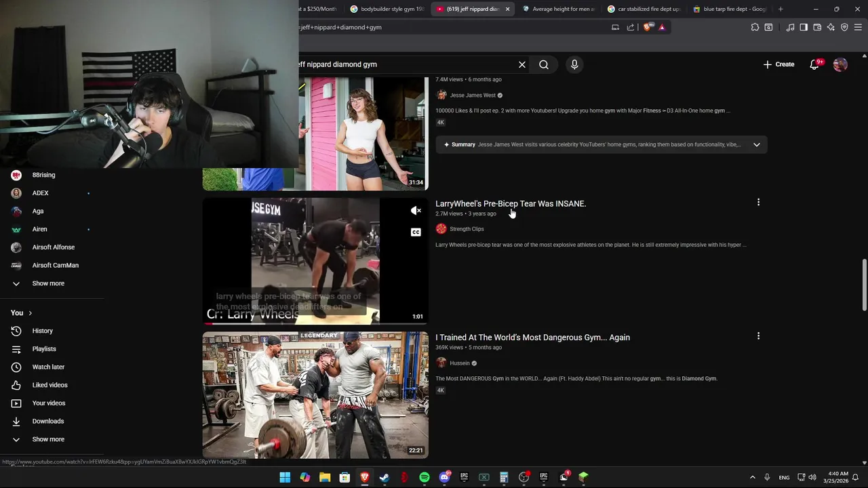Open the You section chevron
The image size is (868, 488).
[x=30, y=313]
